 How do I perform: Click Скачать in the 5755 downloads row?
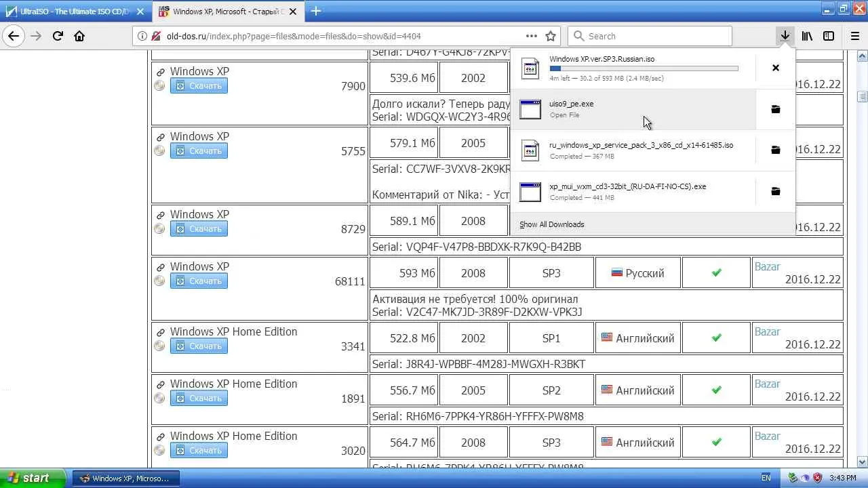pyautogui.click(x=199, y=150)
